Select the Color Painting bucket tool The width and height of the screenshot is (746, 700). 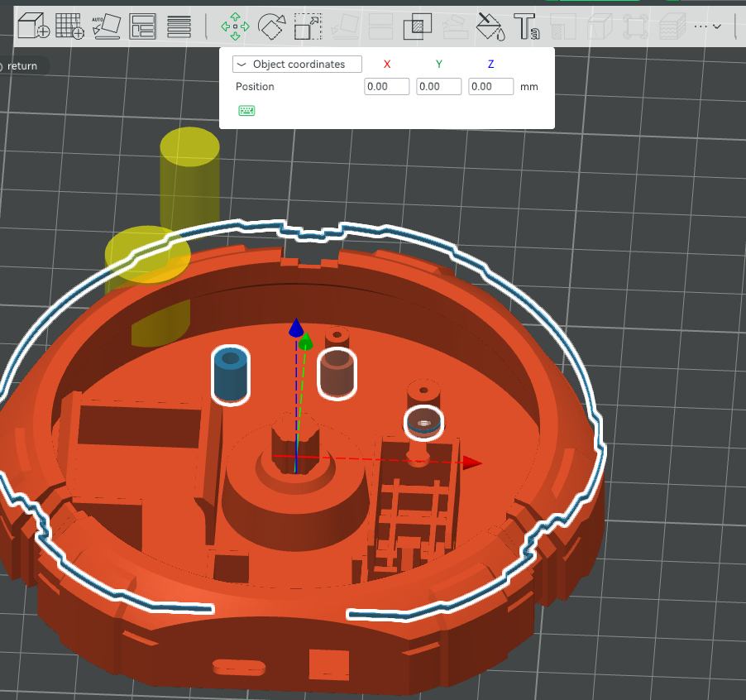[x=490, y=26]
